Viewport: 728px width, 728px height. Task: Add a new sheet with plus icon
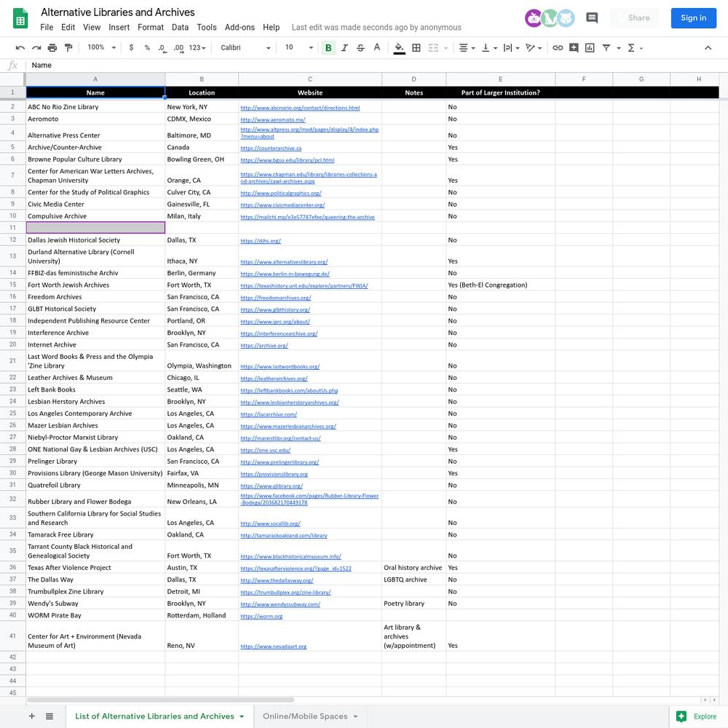[x=31, y=716]
